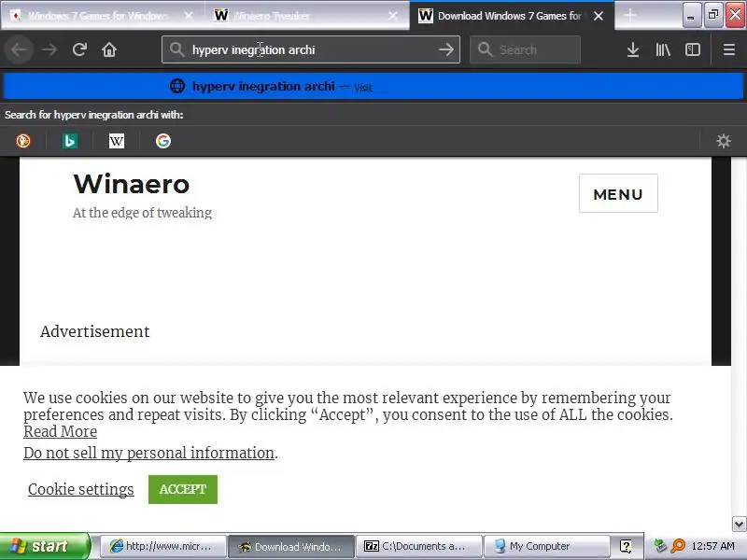Focus the Search box field
The height and width of the screenshot is (560, 747).
525,49
